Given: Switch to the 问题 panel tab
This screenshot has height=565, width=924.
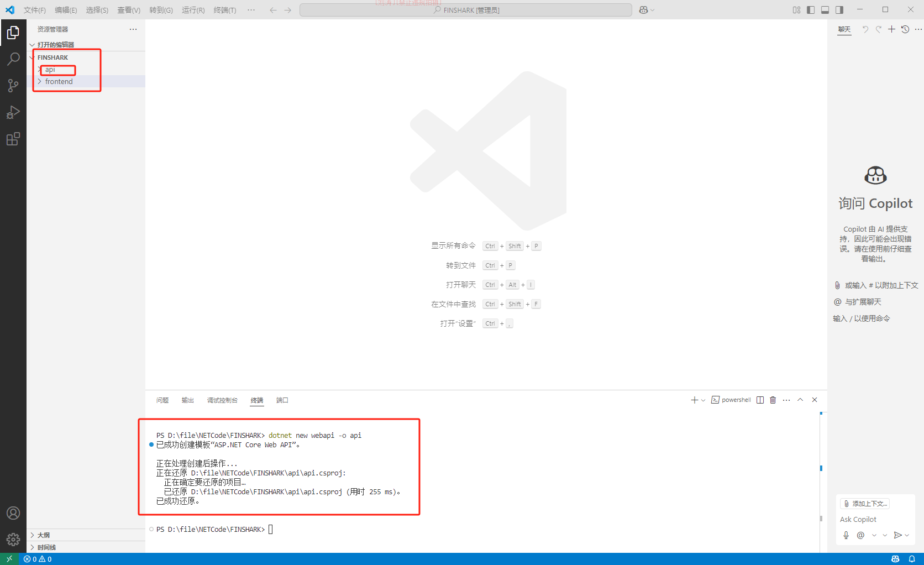Looking at the screenshot, I should (x=162, y=400).
